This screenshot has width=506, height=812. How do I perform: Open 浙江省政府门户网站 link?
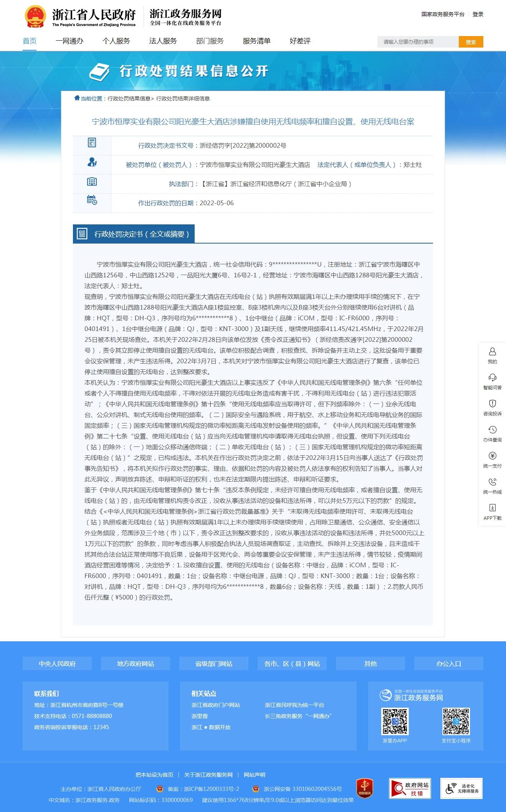pos(216,705)
